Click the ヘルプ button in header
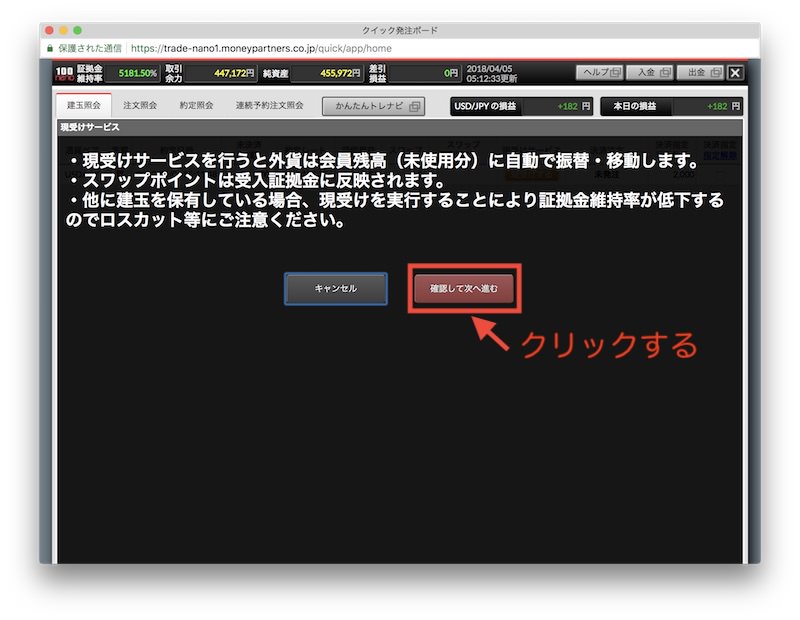Screen dimensions: 800x620 coord(599,72)
